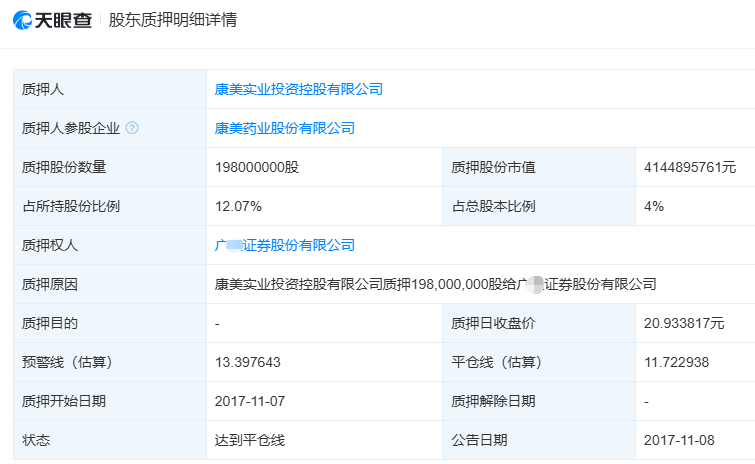The image size is (755, 464).
Task: Click the 达到平仓线 status value
Action: pos(250,440)
